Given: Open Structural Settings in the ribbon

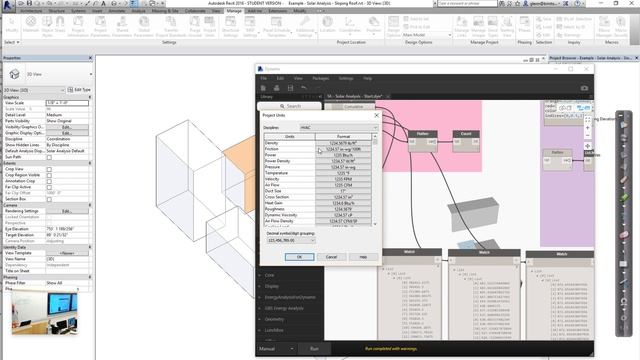Looking at the screenshot, I should (231, 27).
